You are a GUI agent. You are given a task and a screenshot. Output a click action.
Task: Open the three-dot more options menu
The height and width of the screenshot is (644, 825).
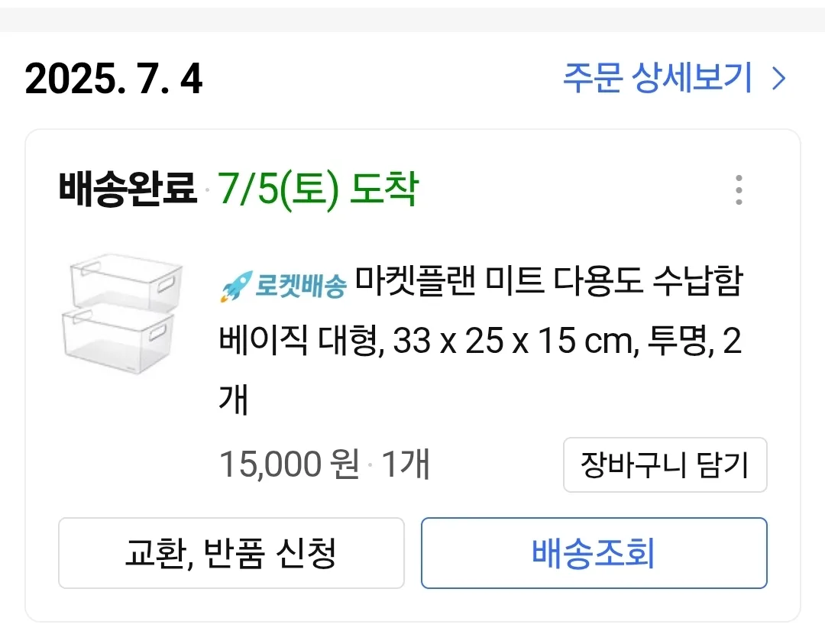[739, 190]
